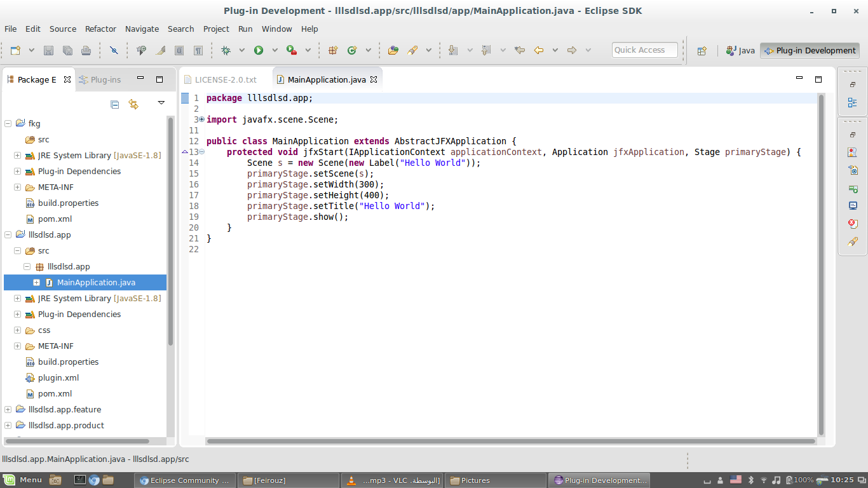The image size is (868, 488).
Task: Expand lllsdlsd.app.product project
Action: click(x=8, y=426)
